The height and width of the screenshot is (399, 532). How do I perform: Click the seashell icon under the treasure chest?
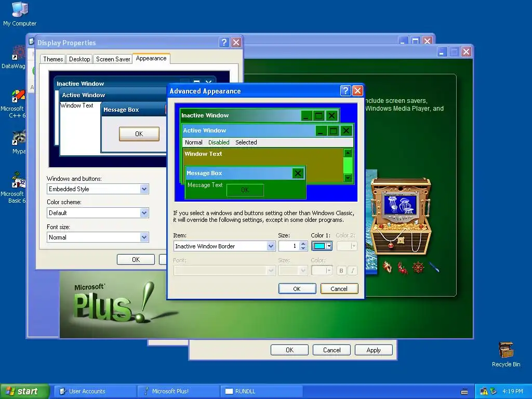click(x=387, y=268)
